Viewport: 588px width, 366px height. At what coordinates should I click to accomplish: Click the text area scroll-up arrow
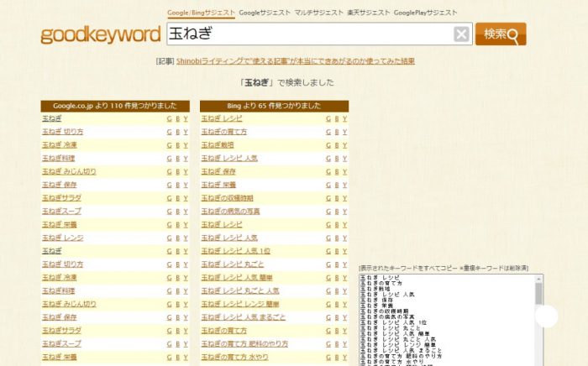pyautogui.click(x=539, y=279)
